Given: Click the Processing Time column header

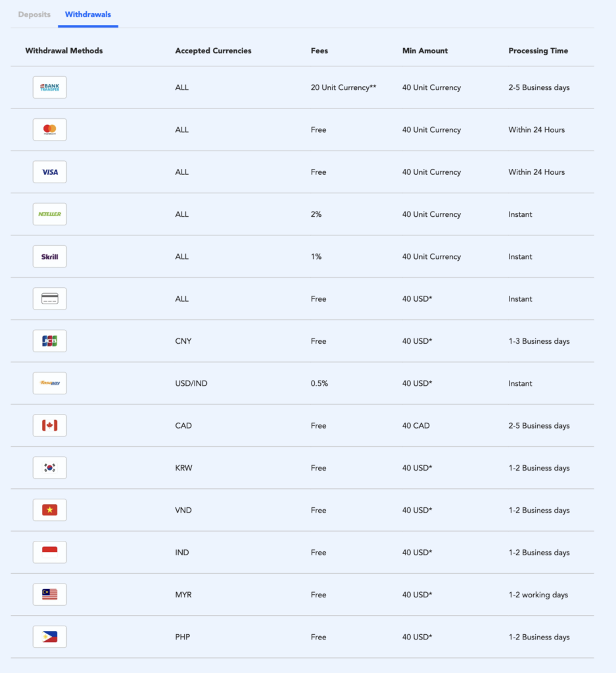Looking at the screenshot, I should pyautogui.click(x=538, y=51).
